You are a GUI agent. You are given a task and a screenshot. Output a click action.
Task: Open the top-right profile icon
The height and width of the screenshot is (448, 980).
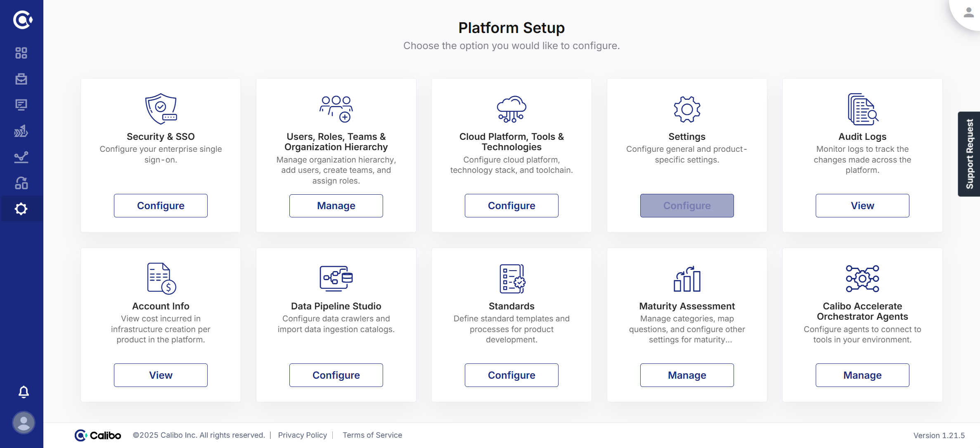click(968, 13)
